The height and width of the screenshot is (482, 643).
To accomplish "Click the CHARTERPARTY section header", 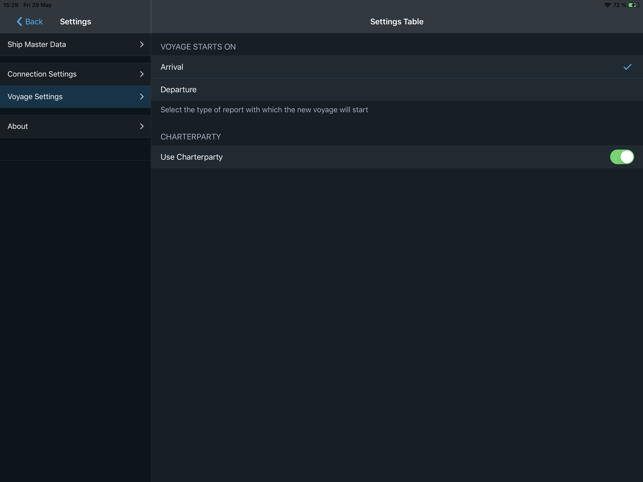I will pos(191,137).
